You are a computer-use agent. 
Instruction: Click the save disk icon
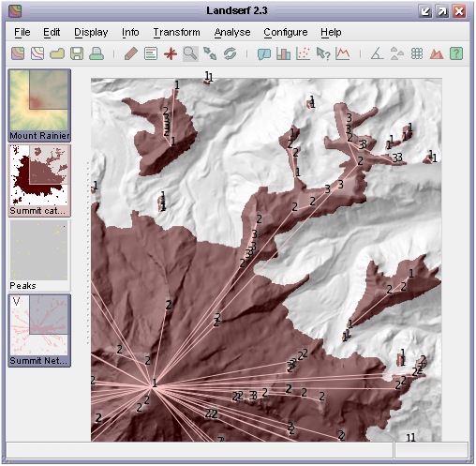pyautogui.click(x=77, y=53)
